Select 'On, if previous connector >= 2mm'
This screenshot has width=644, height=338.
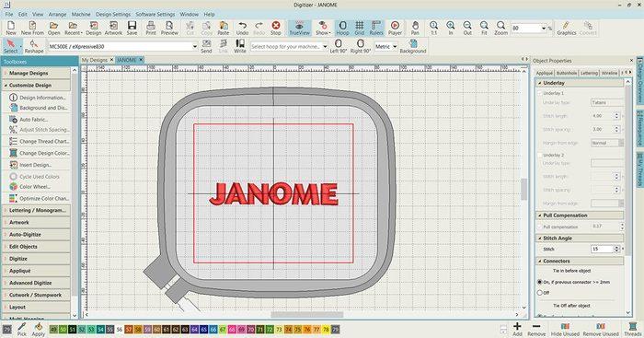click(x=540, y=282)
